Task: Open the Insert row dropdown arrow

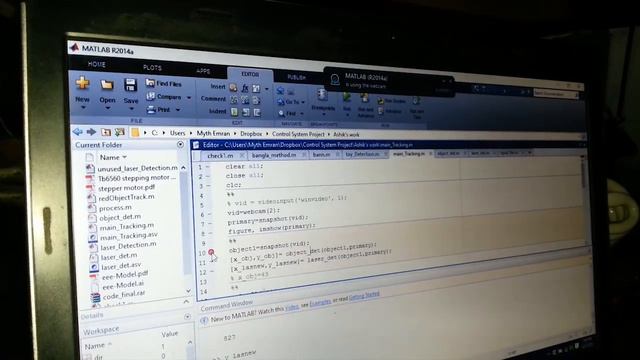Action: (x=267, y=89)
